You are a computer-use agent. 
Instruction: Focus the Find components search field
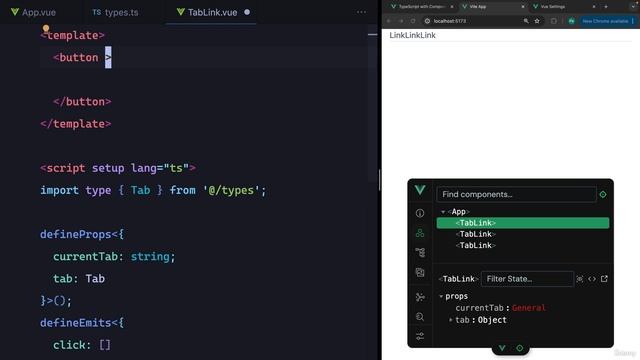tap(516, 194)
